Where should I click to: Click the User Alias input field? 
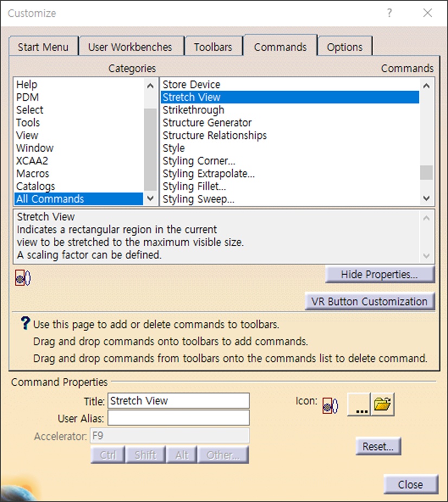(178, 418)
